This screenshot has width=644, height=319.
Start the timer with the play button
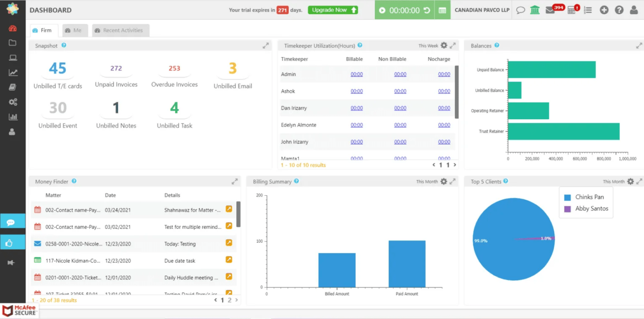pyautogui.click(x=382, y=10)
